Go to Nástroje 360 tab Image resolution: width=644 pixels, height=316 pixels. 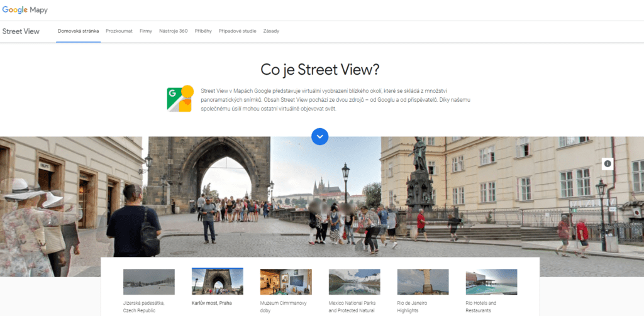click(174, 31)
